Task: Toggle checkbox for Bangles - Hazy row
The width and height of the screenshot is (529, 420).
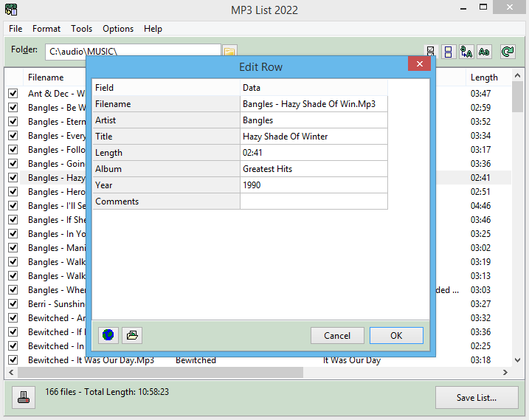Action: pyautogui.click(x=13, y=178)
